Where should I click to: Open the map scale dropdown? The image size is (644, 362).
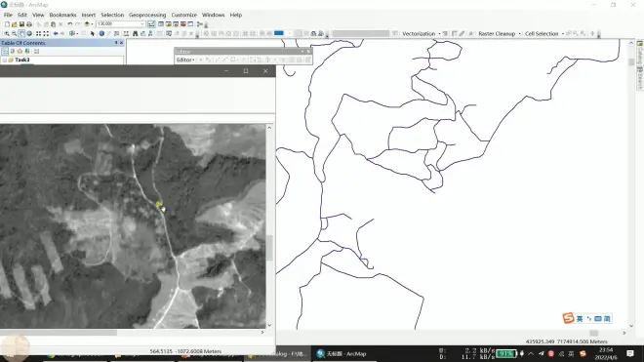[142, 24]
